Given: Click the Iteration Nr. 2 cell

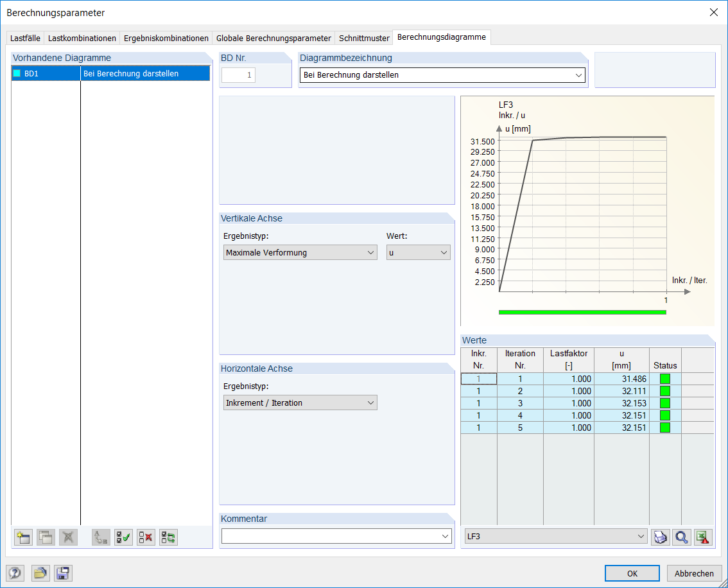Looking at the screenshot, I should coord(520,391).
